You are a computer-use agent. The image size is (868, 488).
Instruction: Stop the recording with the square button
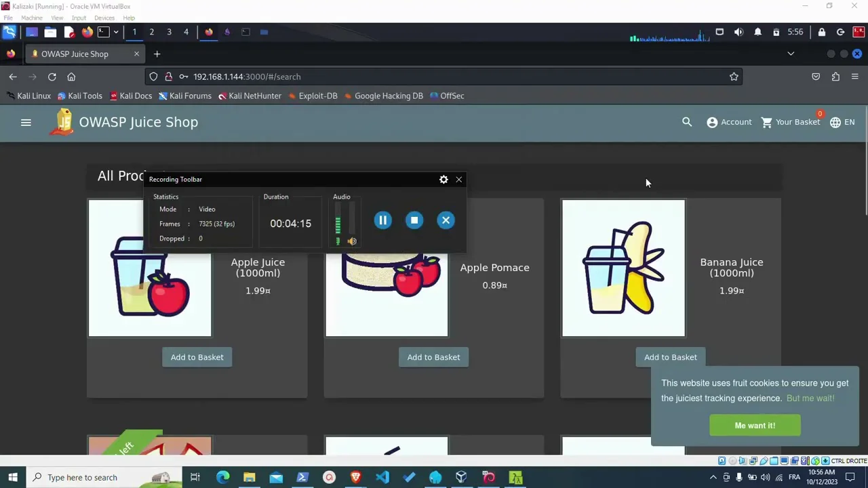(x=414, y=220)
